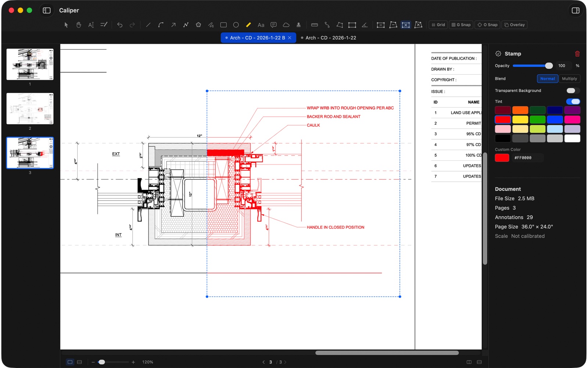588x368 pixels.
Task: Go to next page chevron
Action: pos(286,362)
